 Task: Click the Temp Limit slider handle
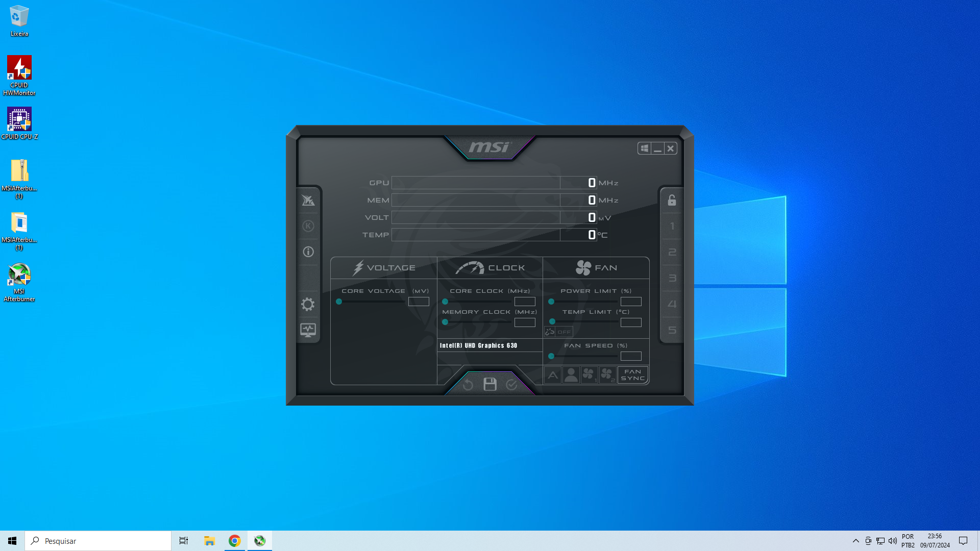552,321
